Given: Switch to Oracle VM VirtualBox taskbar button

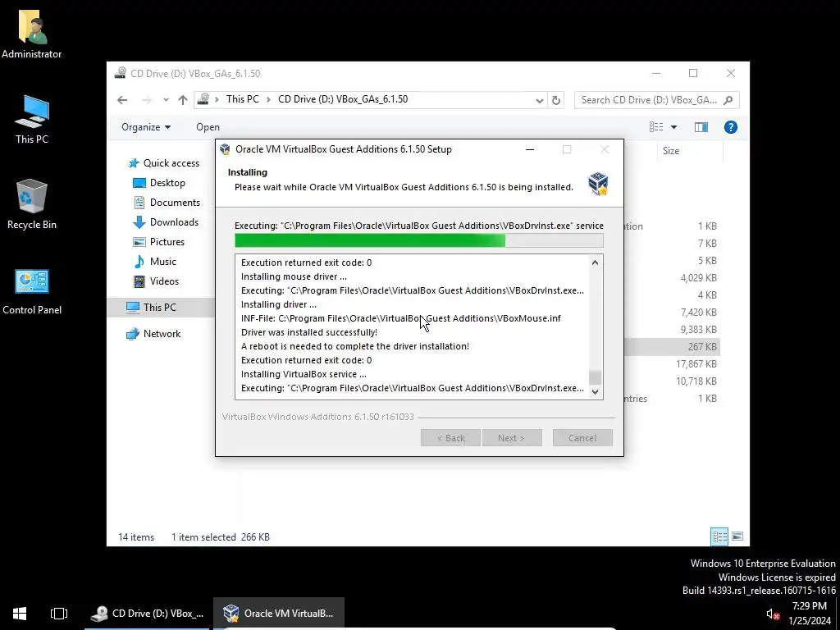Looking at the screenshot, I should [x=279, y=614].
